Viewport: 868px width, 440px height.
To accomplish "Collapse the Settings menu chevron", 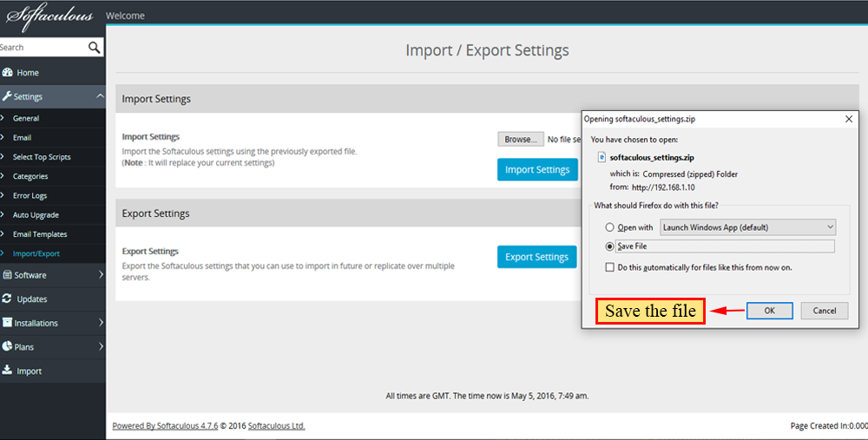I will 100,96.
